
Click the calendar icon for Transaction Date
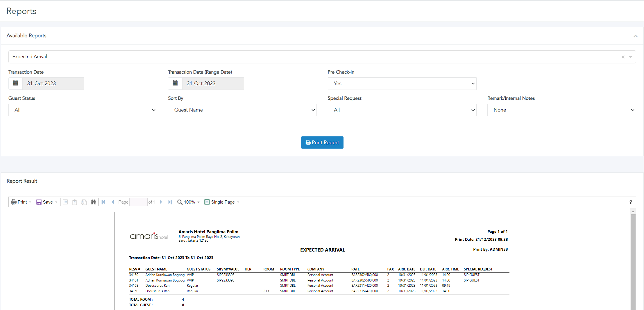point(16,83)
